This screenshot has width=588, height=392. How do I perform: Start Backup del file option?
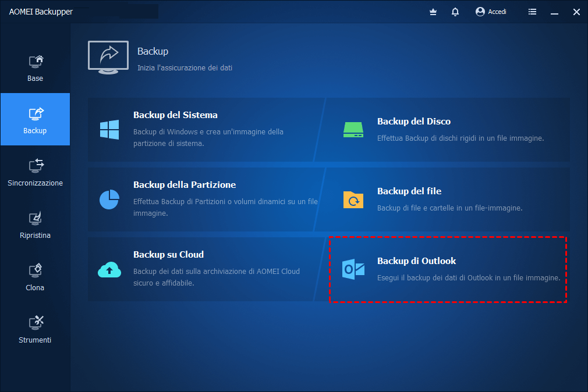tap(442, 199)
